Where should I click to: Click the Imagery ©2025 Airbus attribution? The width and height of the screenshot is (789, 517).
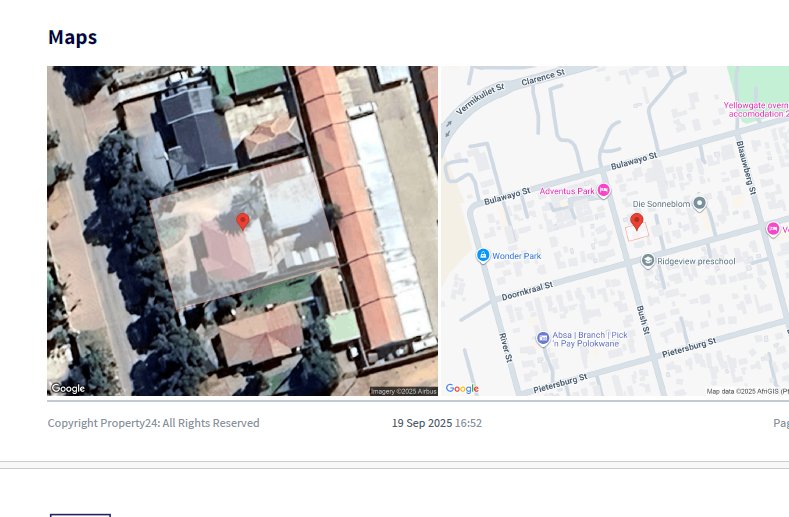point(403,391)
